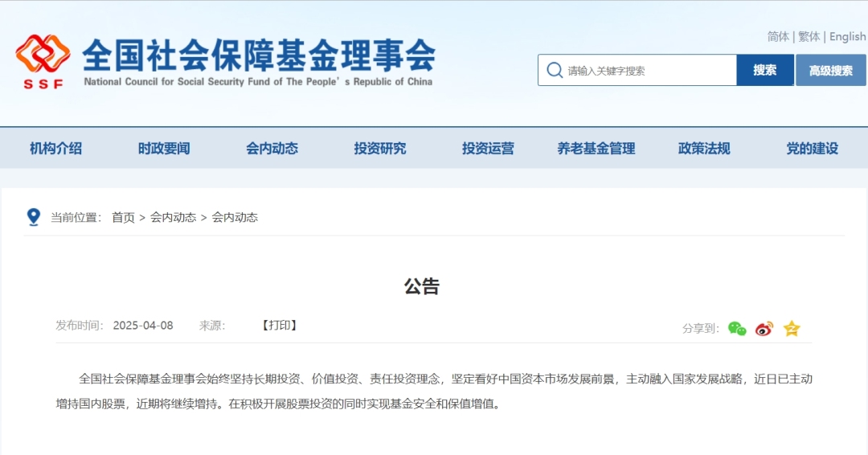
Task: Share to QQ Zone star icon
Action: pos(792,328)
